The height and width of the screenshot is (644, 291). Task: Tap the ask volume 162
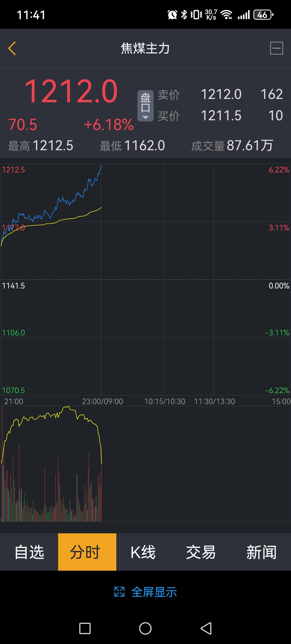(x=272, y=94)
